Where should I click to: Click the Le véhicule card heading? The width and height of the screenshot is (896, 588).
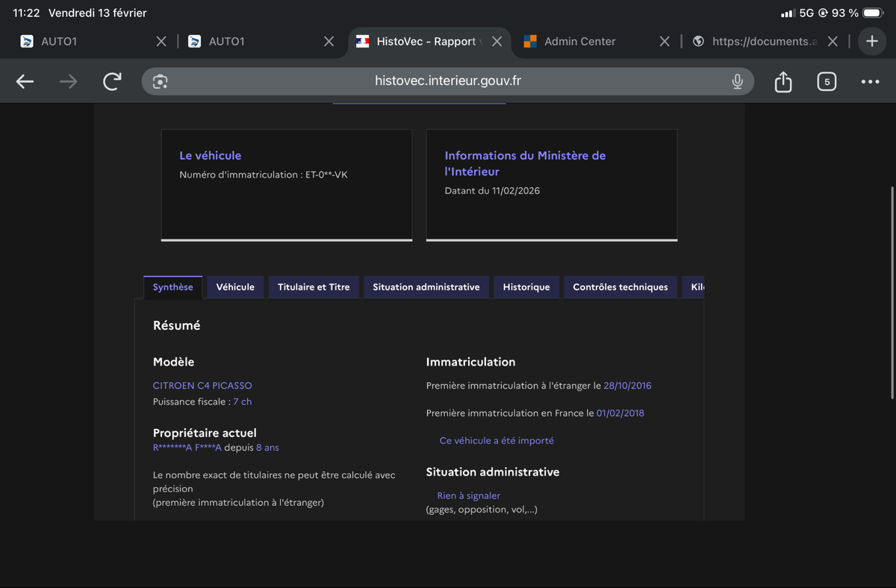click(x=210, y=156)
